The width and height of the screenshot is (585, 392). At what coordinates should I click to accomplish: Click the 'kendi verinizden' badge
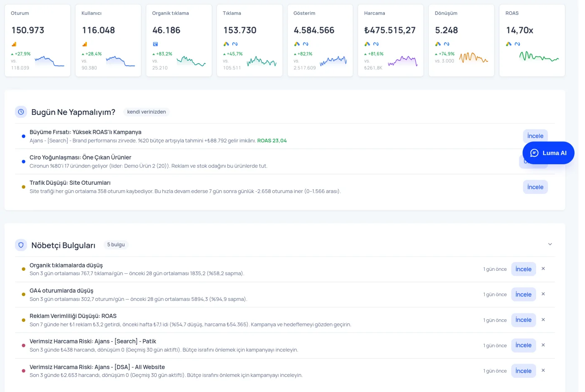point(146,112)
